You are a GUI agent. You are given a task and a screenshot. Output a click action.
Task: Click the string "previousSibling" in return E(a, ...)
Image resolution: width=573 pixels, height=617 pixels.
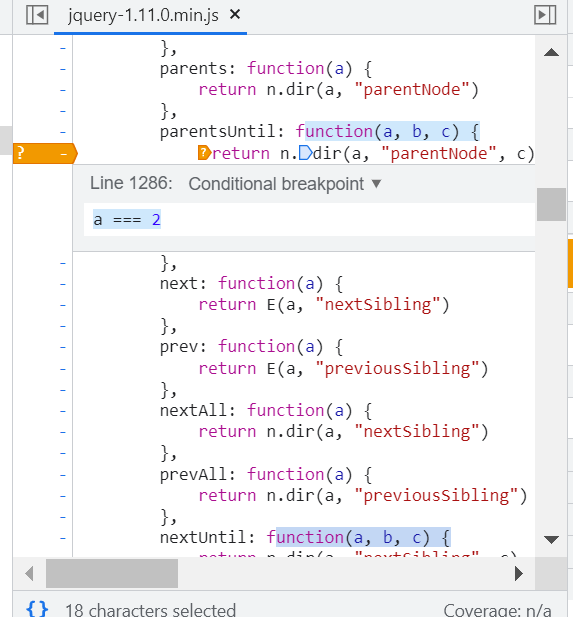[x=397, y=369]
